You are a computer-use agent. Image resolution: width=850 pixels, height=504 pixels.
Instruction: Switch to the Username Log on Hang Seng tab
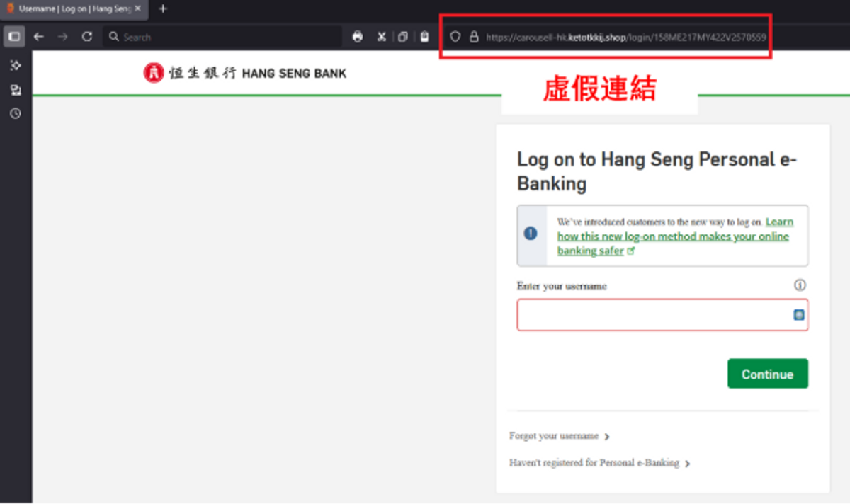click(74, 9)
